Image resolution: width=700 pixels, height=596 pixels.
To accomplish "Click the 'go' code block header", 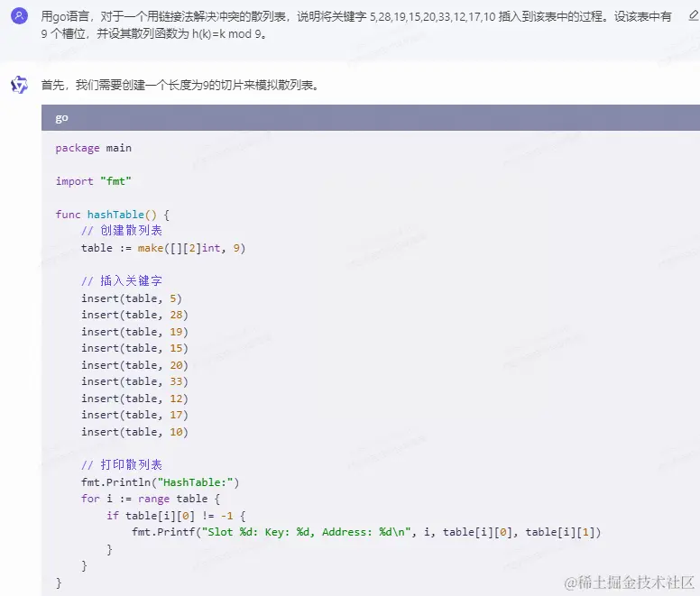I will 371,118.
